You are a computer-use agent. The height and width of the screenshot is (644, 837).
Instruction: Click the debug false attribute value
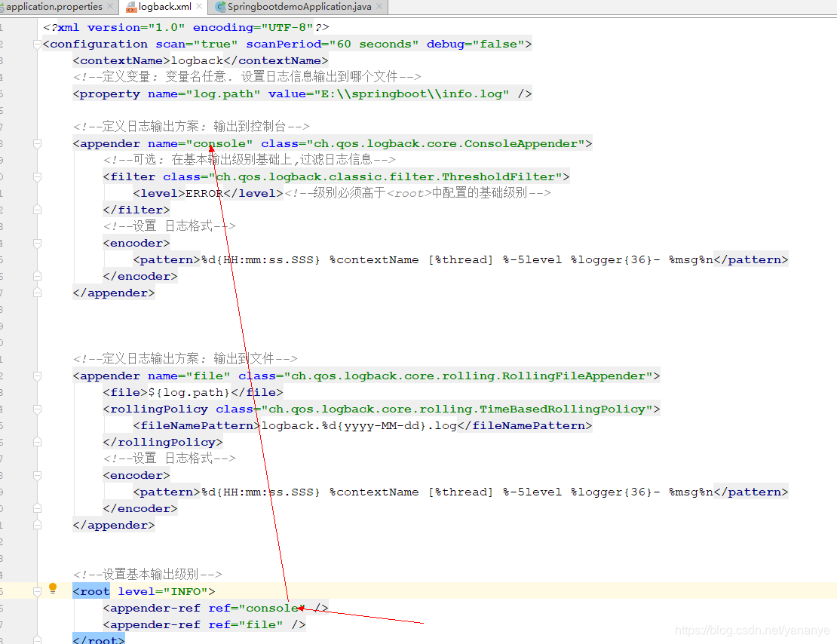point(498,44)
